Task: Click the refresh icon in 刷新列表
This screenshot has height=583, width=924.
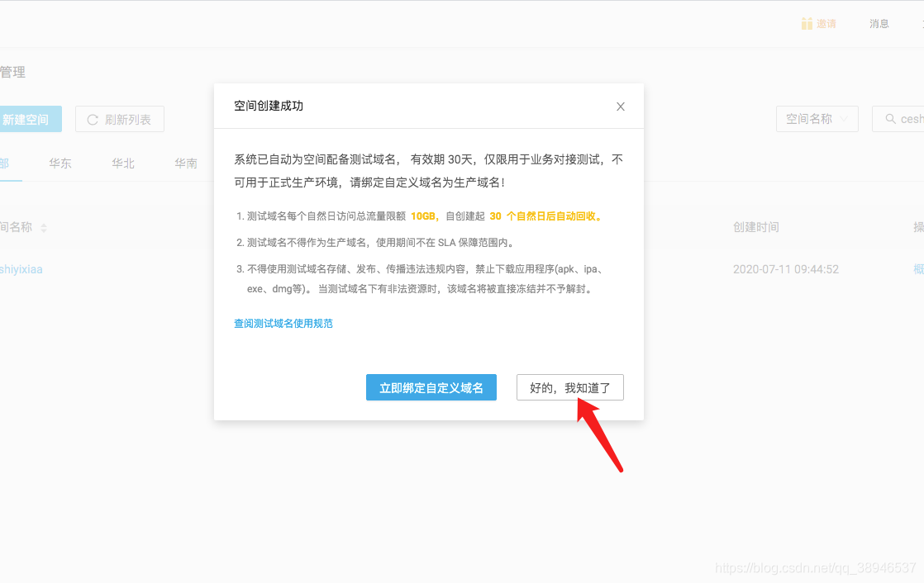Action: coord(93,120)
